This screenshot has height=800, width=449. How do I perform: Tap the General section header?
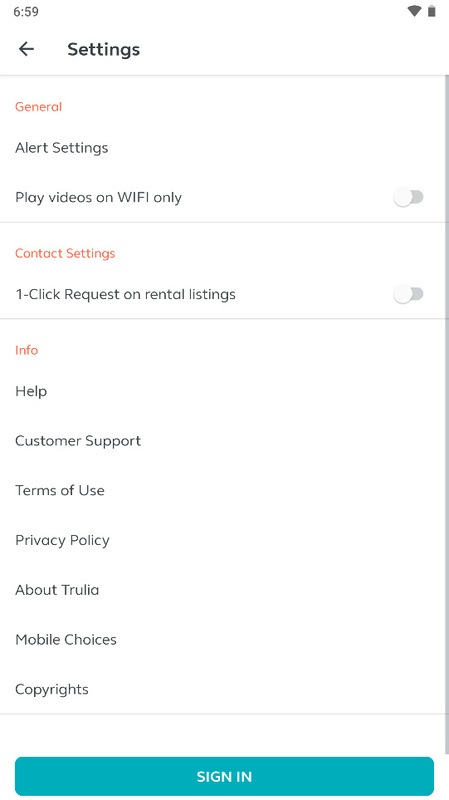pos(38,107)
